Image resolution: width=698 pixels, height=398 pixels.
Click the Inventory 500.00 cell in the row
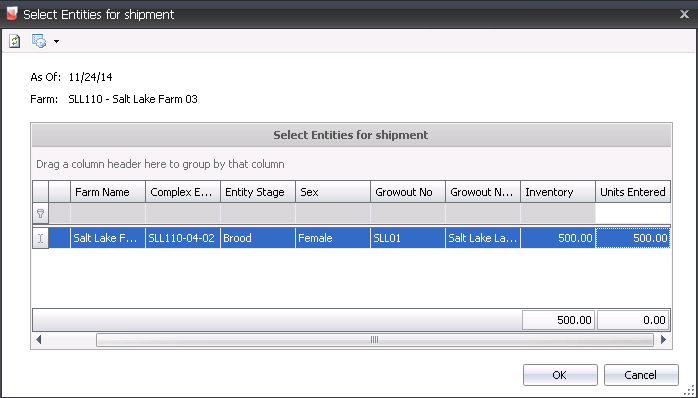558,238
